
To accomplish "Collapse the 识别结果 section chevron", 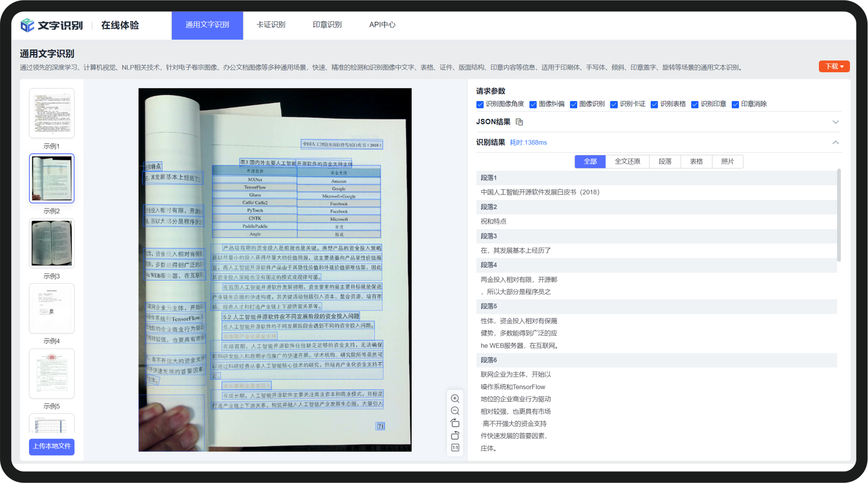I will tap(835, 142).
